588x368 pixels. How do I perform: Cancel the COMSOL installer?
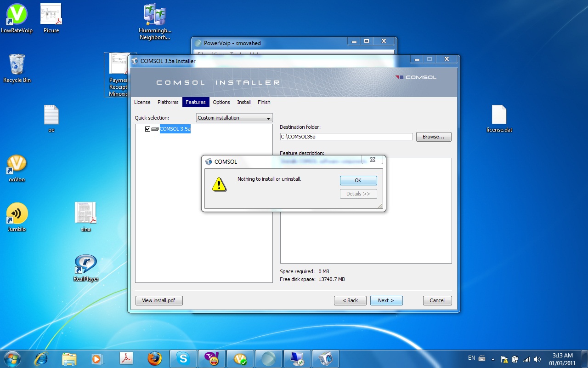click(437, 300)
